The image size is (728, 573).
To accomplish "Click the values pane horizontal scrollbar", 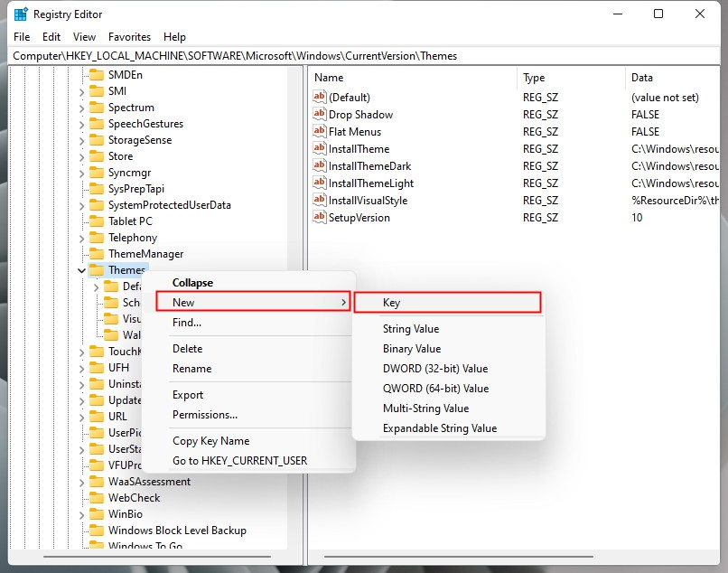I will 458,556.
